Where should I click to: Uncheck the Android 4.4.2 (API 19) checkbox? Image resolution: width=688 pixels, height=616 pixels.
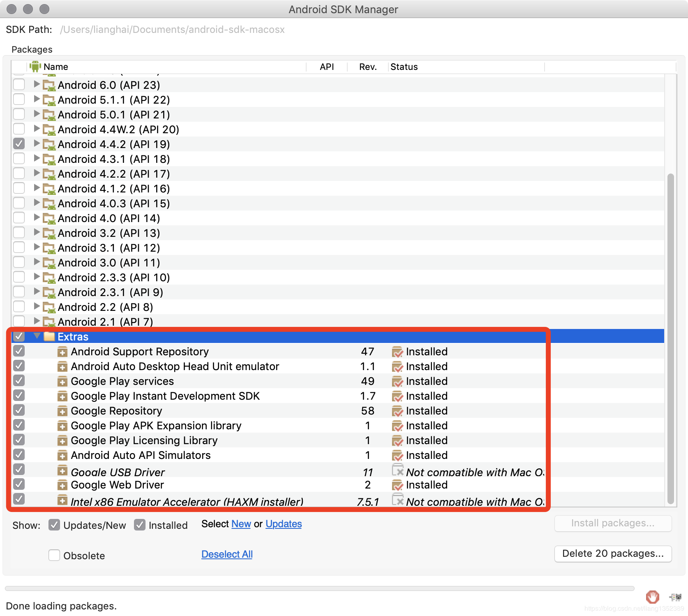coord(19,144)
